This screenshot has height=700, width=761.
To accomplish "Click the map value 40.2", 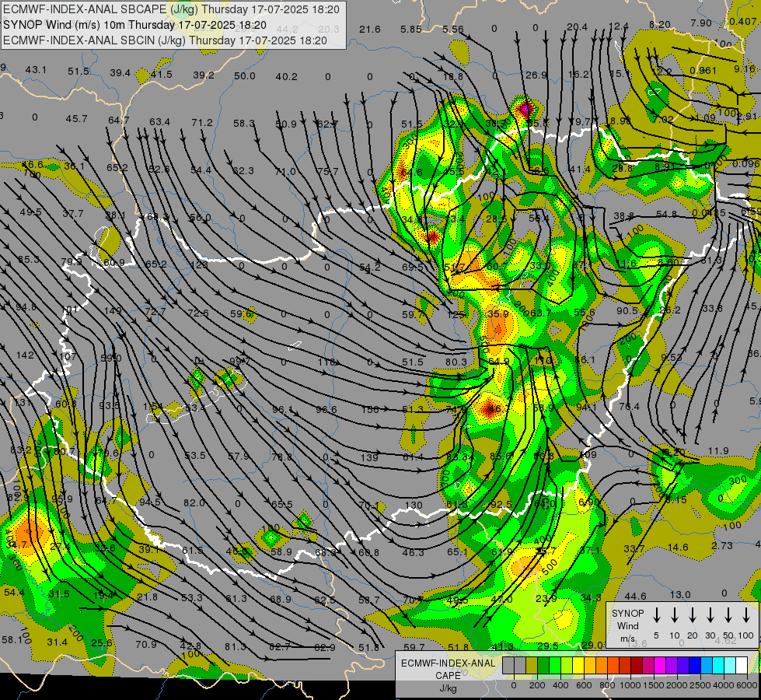I will pos(286,76).
